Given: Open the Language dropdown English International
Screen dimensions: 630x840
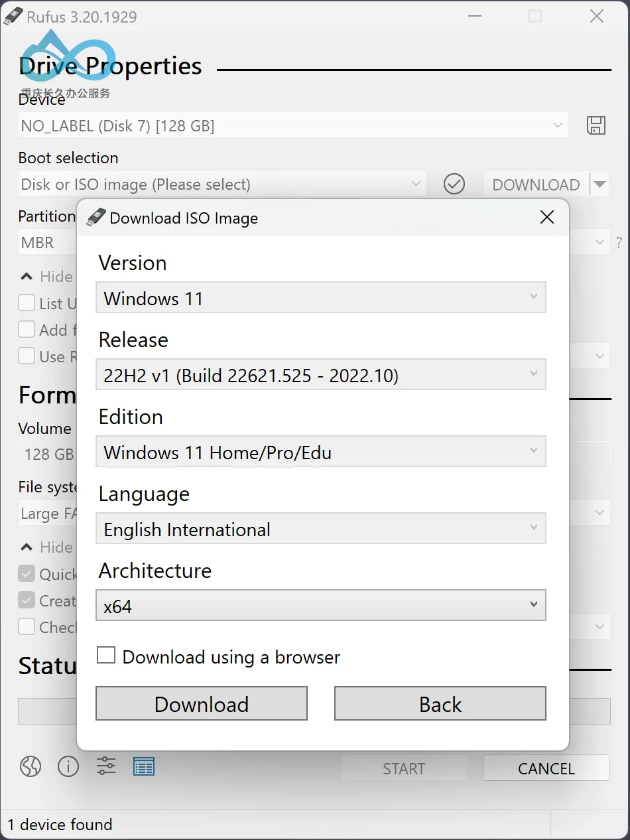Looking at the screenshot, I should point(321,529).
